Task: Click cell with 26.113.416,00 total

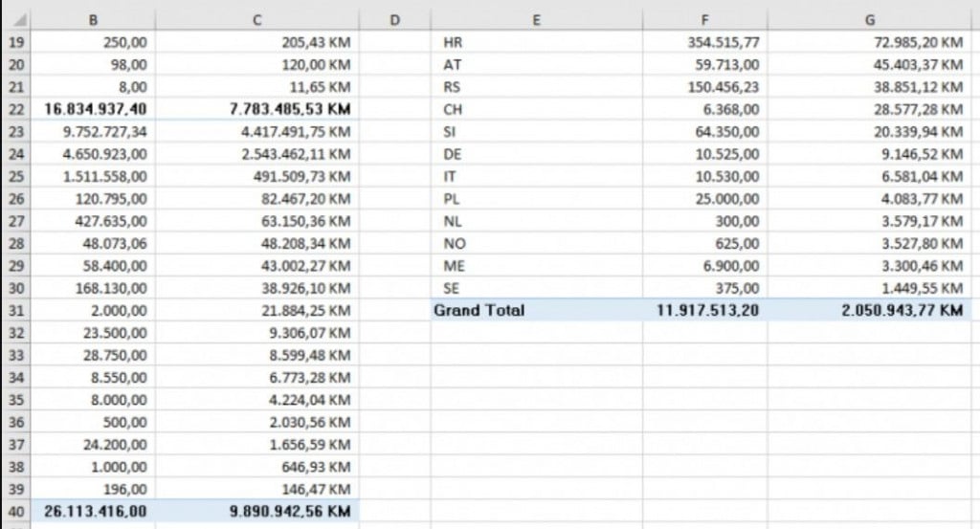Action: pos(93,512)
